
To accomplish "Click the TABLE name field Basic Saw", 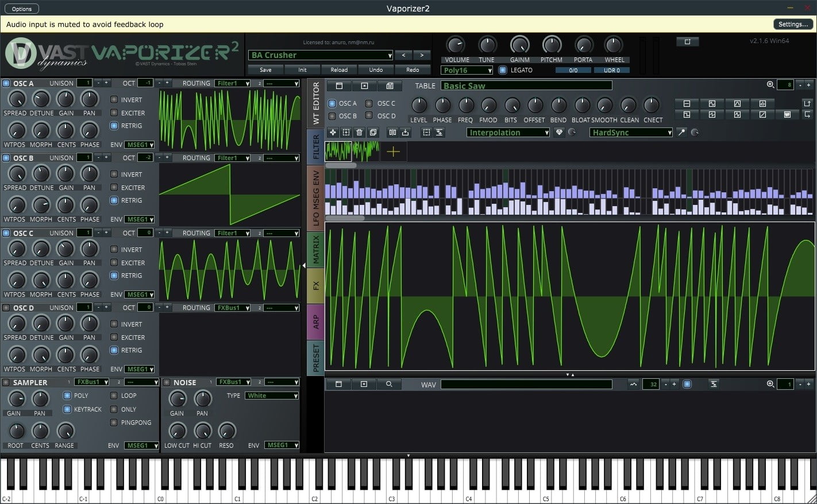I will [526, 86].
